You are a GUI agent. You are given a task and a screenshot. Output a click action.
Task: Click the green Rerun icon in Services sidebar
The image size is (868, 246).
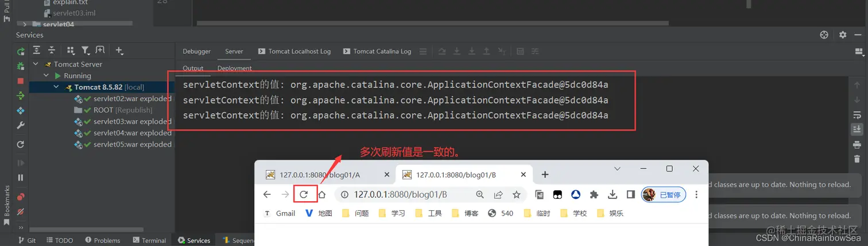[21, 51]
